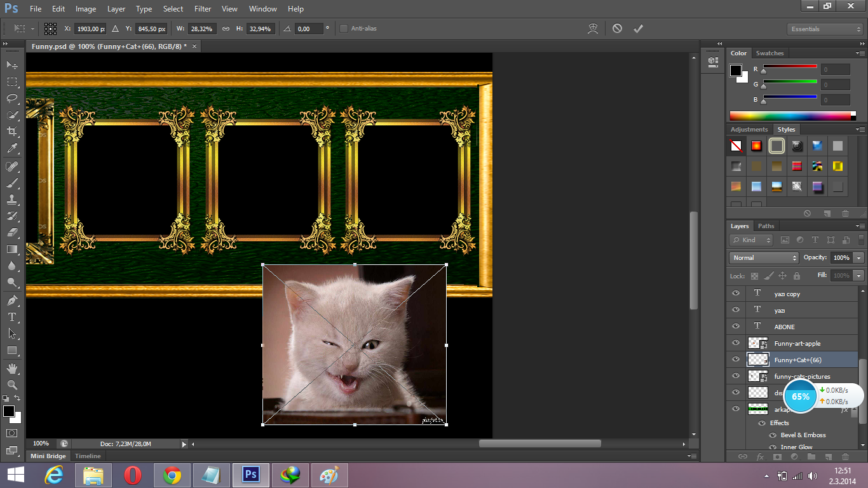Hide the Funny-art-apple layer
868x488 pixels.
736,343
